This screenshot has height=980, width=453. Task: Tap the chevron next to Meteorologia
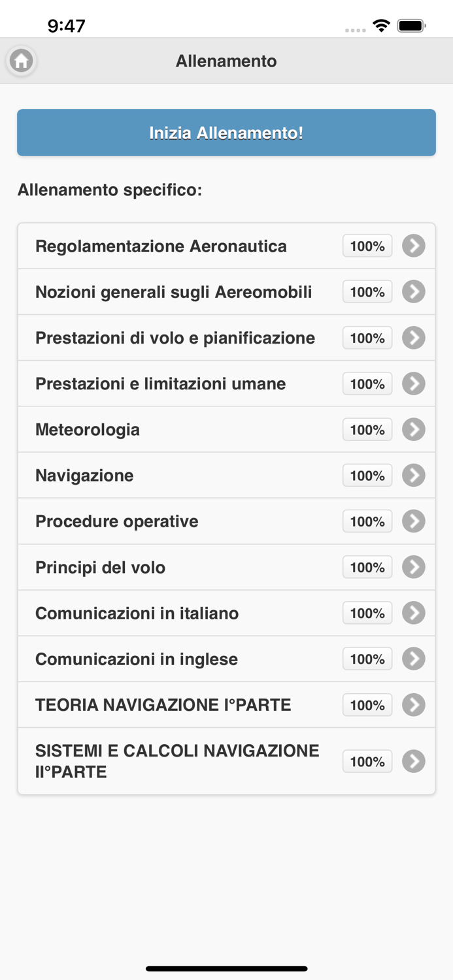click(x=414, y=429)
